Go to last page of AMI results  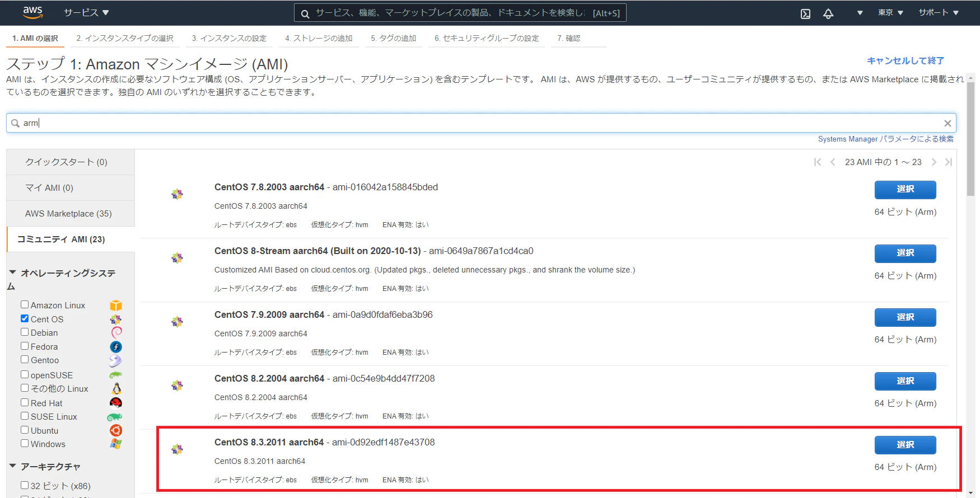[948, 162]
